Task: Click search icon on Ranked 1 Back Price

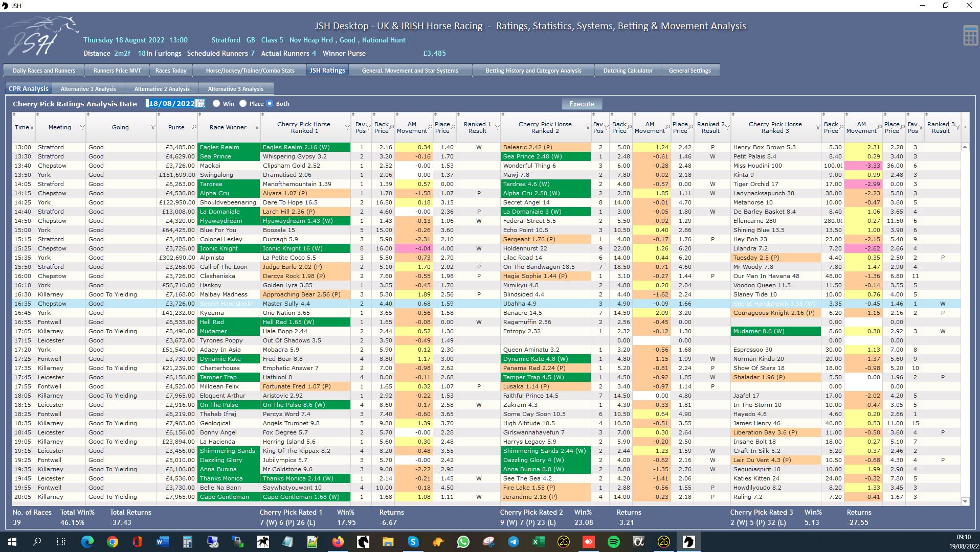Action: (x=392, y=126)
